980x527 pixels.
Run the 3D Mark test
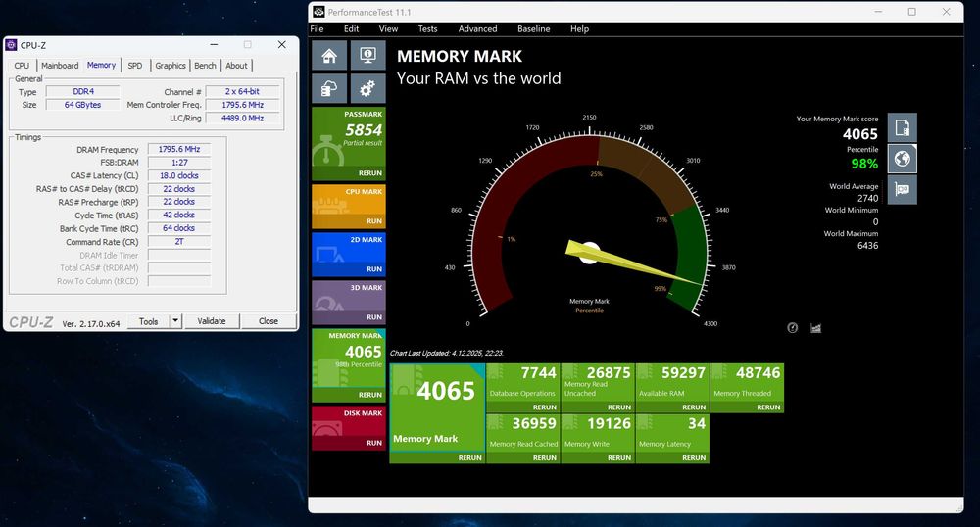(x=374, y=317)
